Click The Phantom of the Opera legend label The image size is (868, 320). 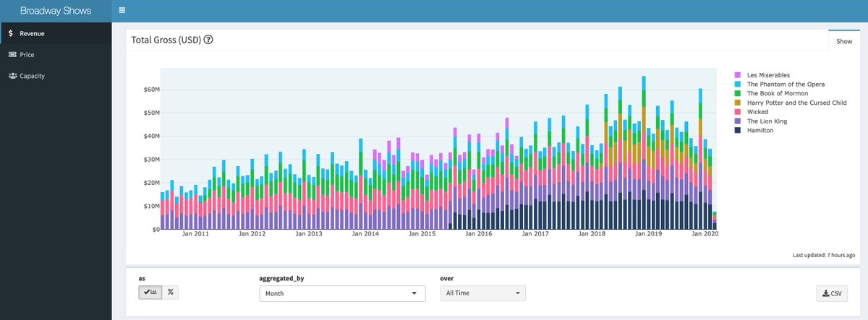click(x=786, y=85)
